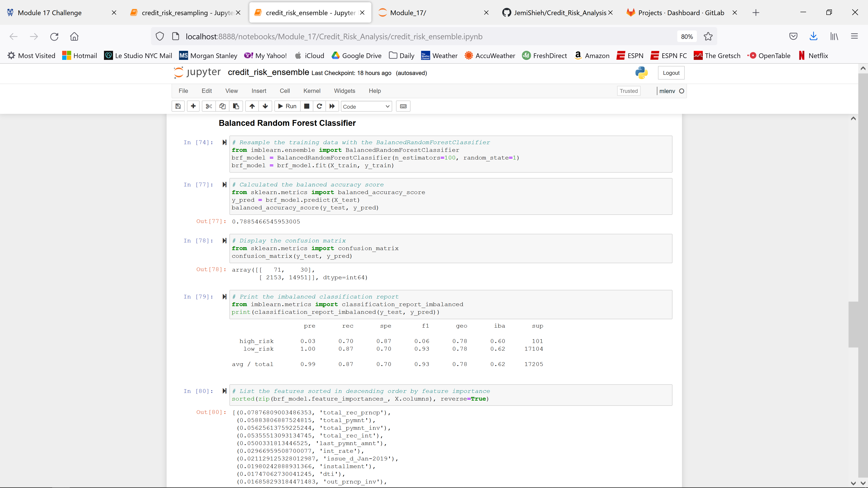The width and height of the screenshot is (868, 488).
Task: Open the Google Drive bookmark
Action: 356,56
